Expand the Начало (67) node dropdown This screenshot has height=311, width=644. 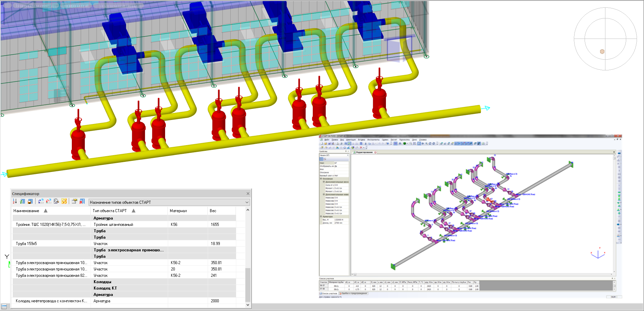pyautogui.click(x=347, y=155)
